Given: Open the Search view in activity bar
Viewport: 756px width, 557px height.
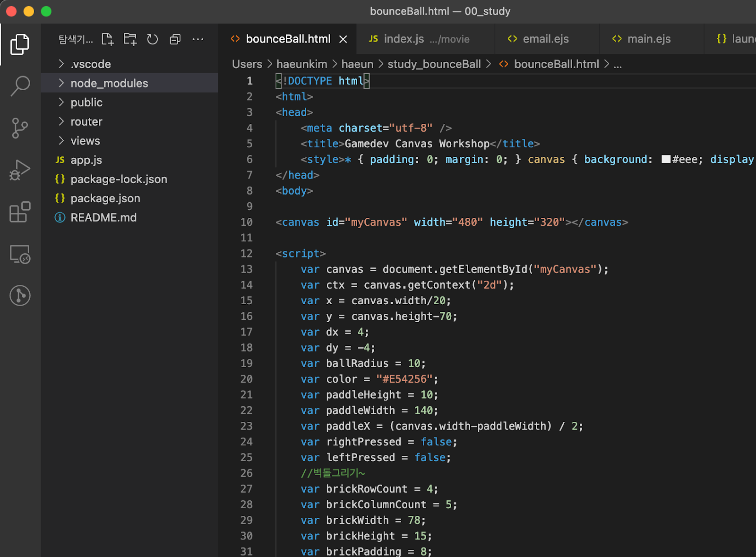Looking at the screenshot, I should pos(20,86).
